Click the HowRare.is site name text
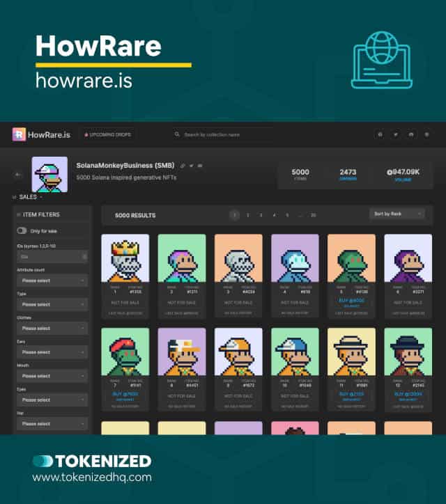This screenshot has width=446, height=504. pos(49,134)
